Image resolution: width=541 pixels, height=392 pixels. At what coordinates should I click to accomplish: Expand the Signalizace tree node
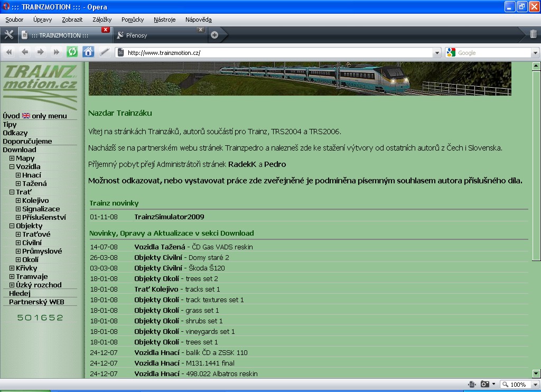click(x=18, y=209)
